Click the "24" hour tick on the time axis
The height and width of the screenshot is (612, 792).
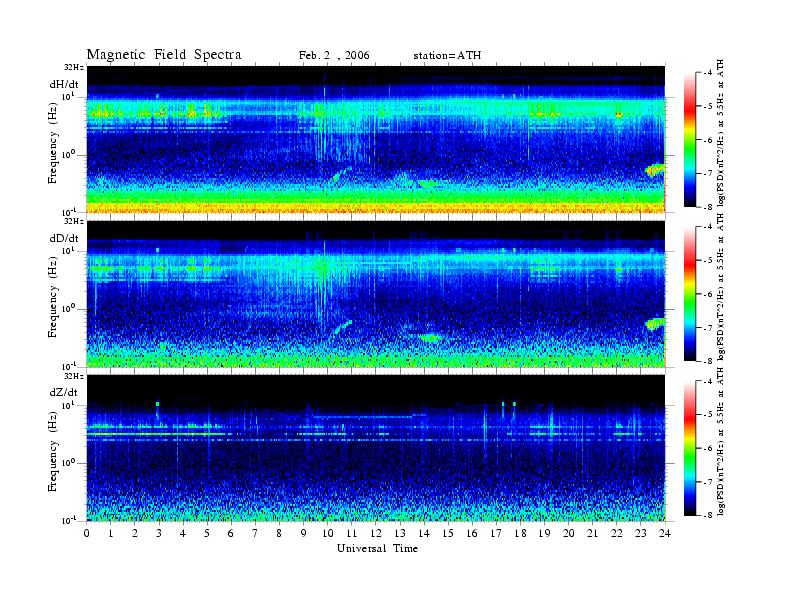[665, 533]
